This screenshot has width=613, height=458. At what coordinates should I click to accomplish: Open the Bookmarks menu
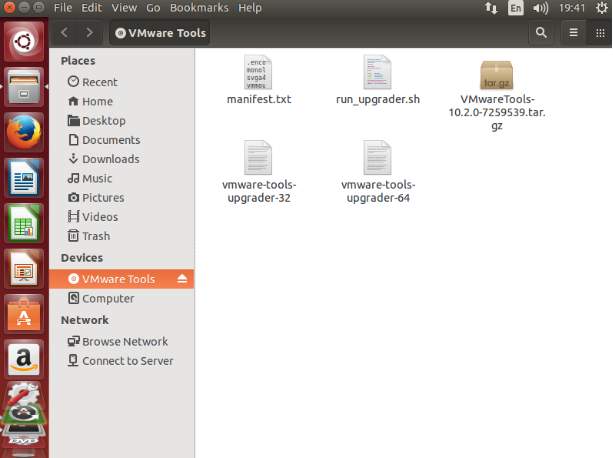199,8
